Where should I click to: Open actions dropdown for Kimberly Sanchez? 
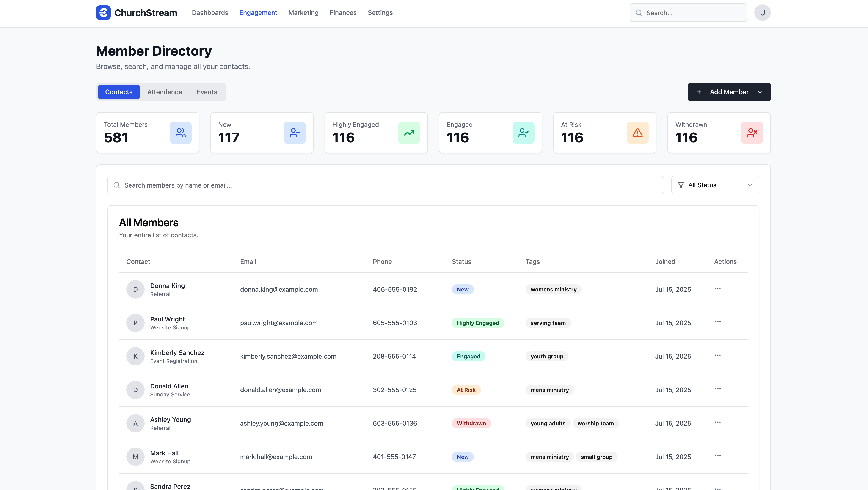pos(718,355)
